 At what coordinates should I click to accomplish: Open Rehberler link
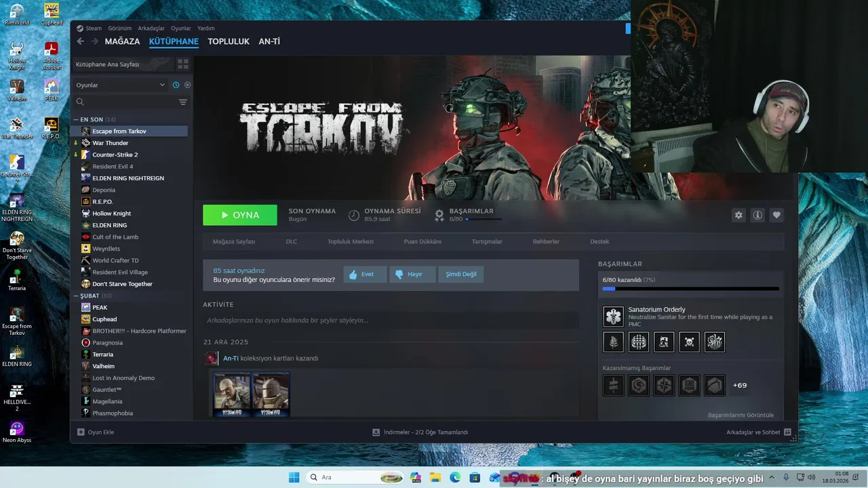tap(546, 241)
